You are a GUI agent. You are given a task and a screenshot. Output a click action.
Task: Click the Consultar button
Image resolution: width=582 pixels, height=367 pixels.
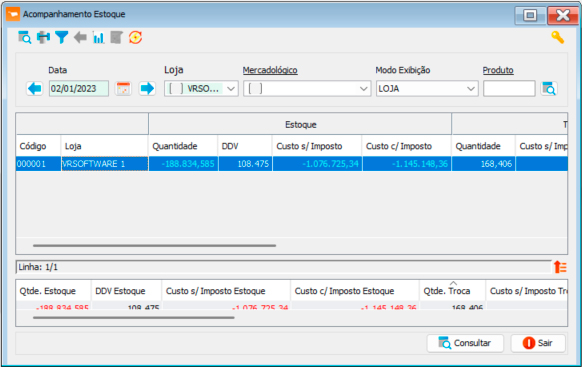point(465,343)
